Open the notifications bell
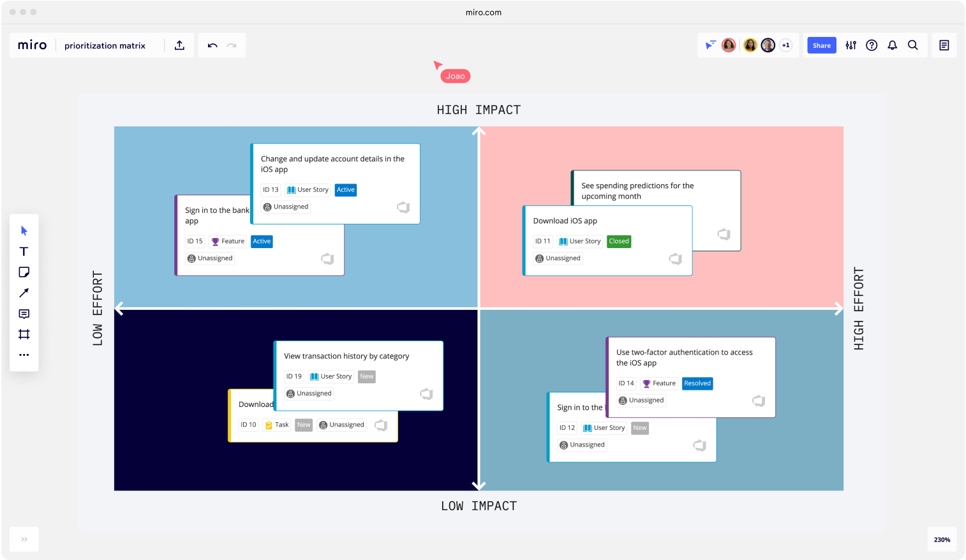Screen dimensions: 966x560 tap(892, 45)
